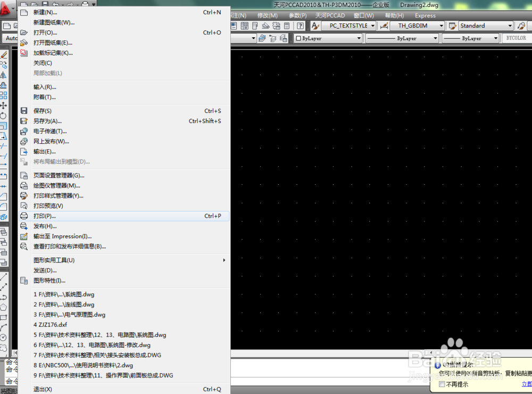532x394 pixels.
Task: Click the calculator icon in toolbar
Action: pyautogui.click(x=287, y=26)
